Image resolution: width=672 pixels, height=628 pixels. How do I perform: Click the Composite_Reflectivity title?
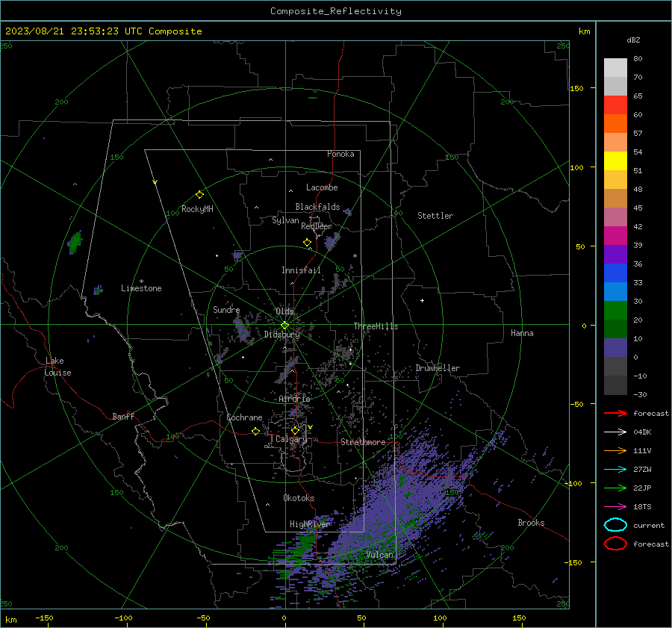click(336, 11)
